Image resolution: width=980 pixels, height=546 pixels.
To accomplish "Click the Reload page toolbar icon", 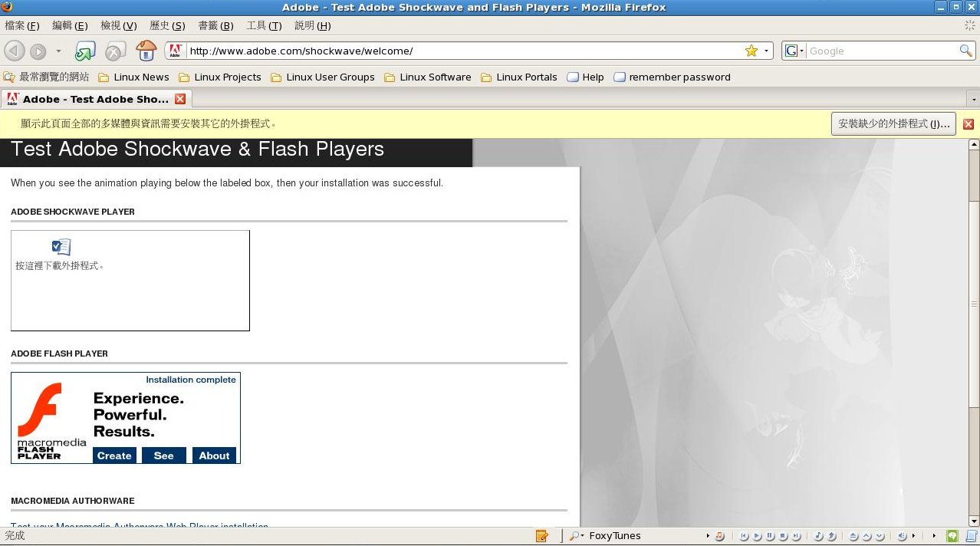I will (84, 51).
